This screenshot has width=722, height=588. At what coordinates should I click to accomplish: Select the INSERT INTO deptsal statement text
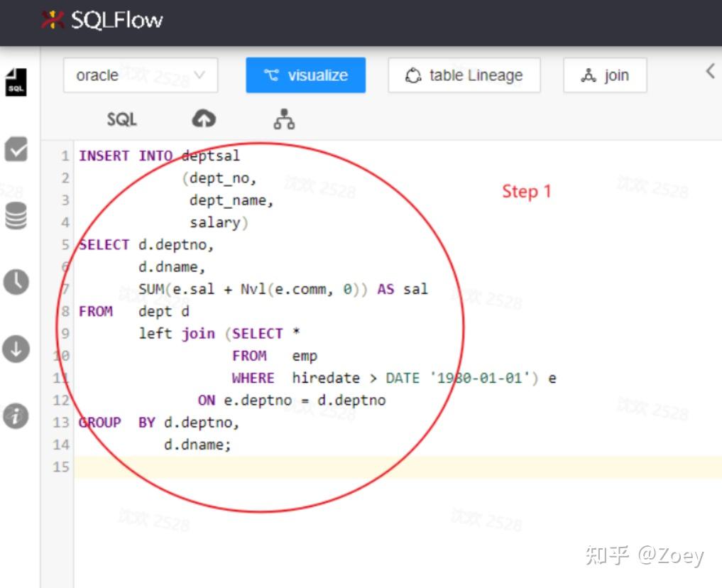click(160, 156)
